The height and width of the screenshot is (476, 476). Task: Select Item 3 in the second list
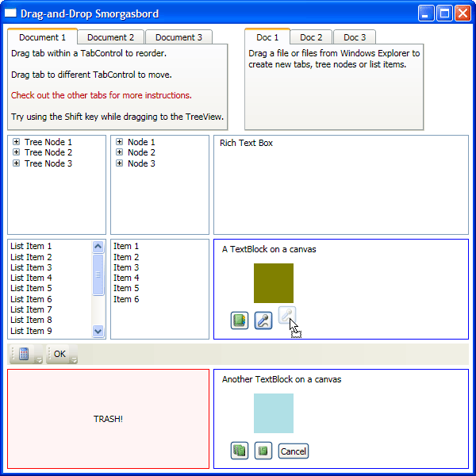[126, 267]
